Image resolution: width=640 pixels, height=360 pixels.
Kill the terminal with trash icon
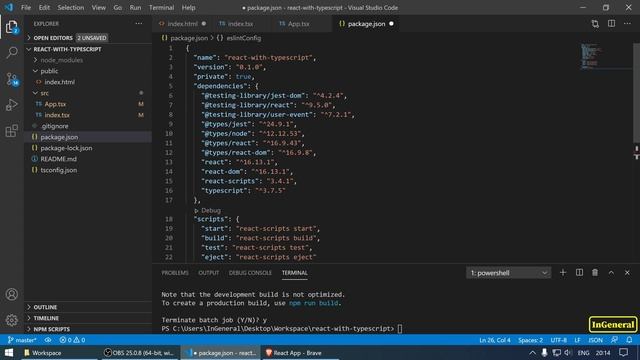(x=595, y=273)
